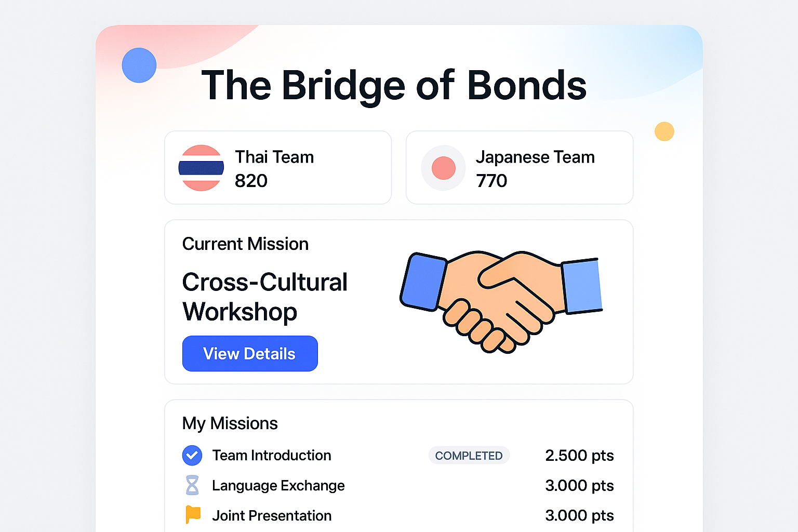This screenshot has height=532, width=798.
Task: Click the Japanese flag icon
Action: coord(443,168)
